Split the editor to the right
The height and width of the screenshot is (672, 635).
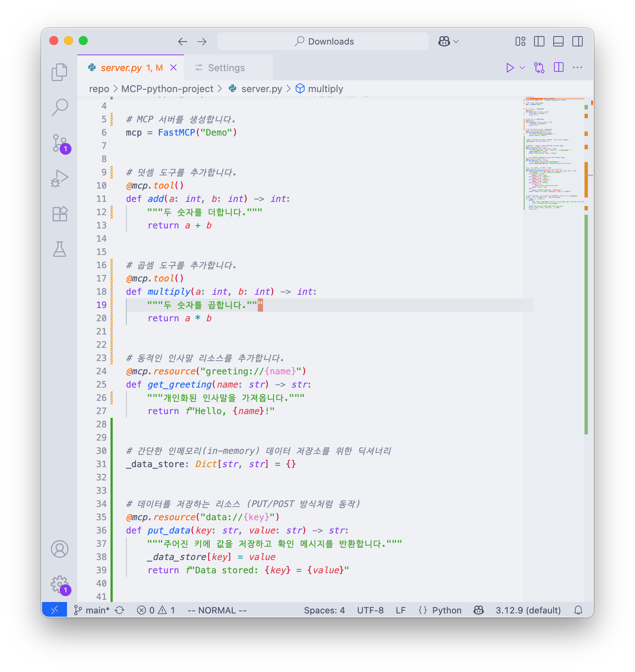point(559,67)
